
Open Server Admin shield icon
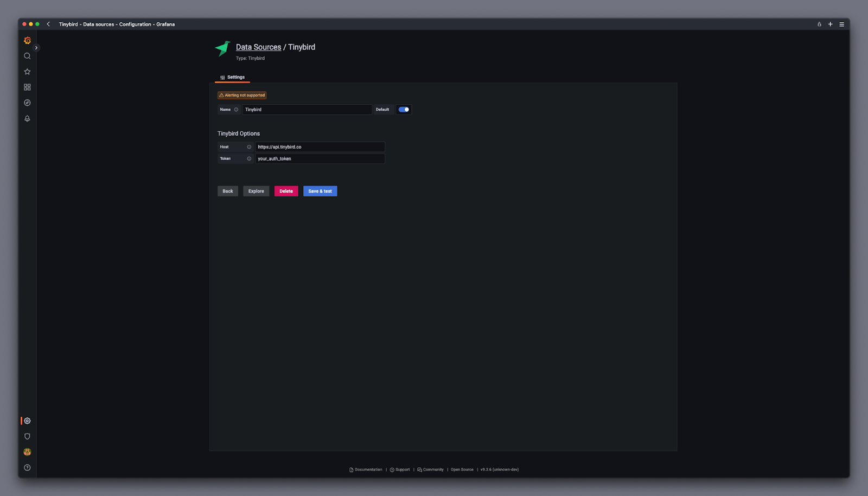pyautogui.click(x=27, y=436)
